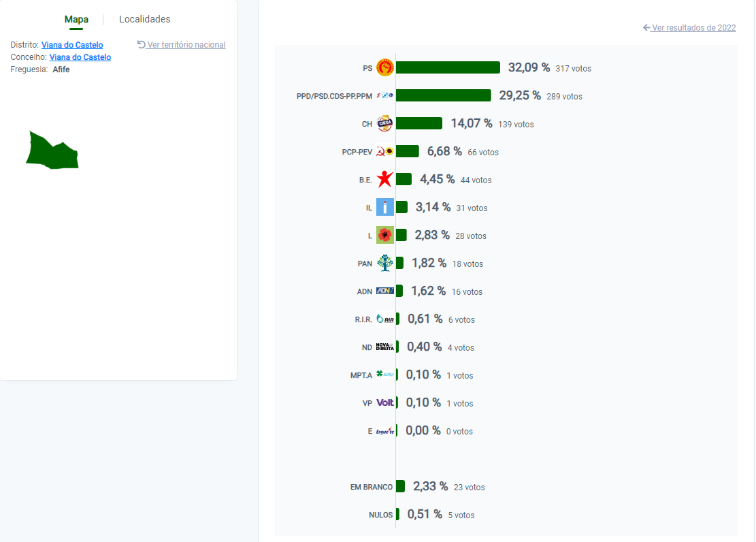Click the Chega party logo
756x542 pixels.
(384, 123)
